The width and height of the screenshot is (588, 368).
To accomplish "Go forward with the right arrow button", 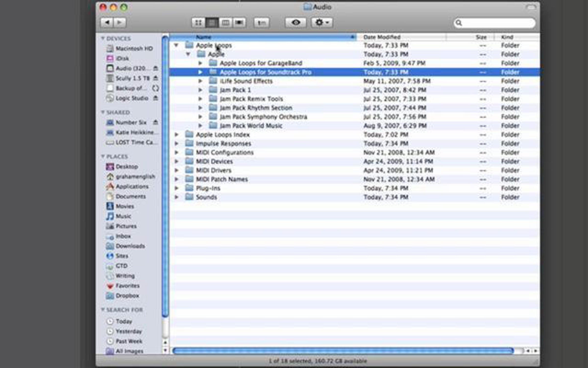I will 120,23.
